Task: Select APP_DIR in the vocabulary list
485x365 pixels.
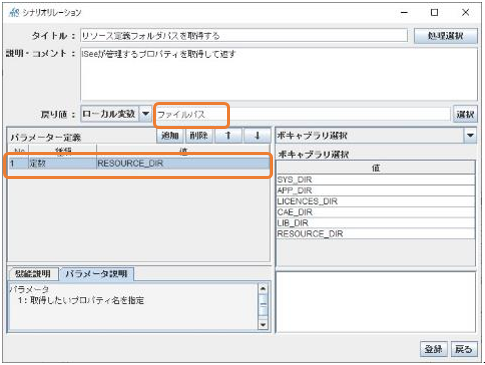Action: pos(376,190)
